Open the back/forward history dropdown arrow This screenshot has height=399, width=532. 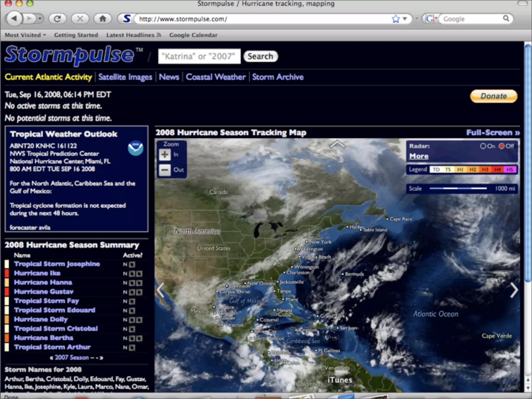(x=39, y=19)
